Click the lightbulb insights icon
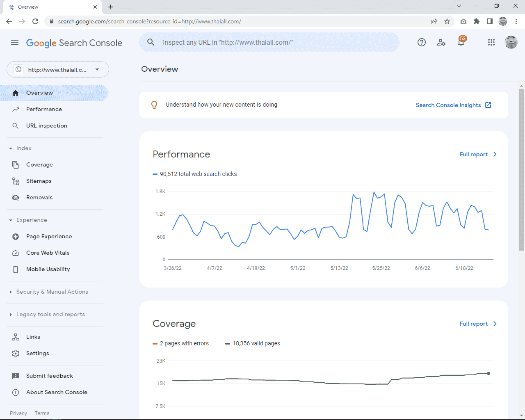 [x=154, y=105]
